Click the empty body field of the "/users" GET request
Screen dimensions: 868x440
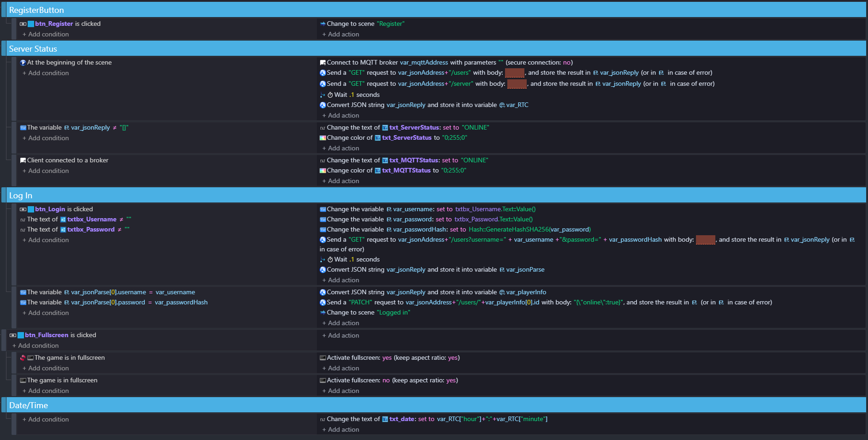click(515, 73)
